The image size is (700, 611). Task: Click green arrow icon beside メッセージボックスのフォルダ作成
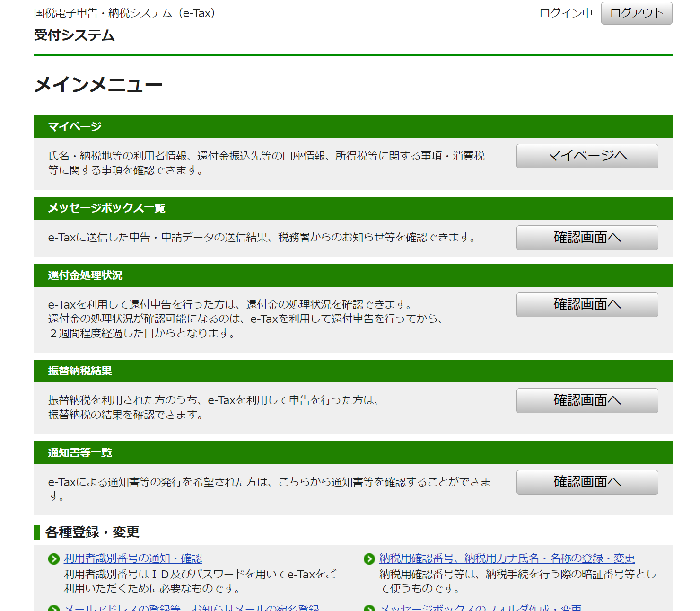pyautogui.click(x=369, y=608)
